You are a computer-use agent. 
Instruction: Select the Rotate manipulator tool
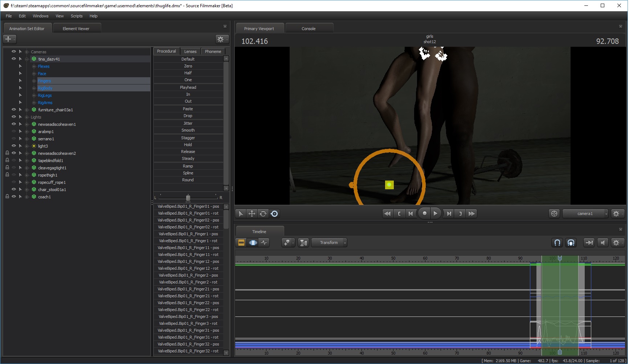pyautogui.click(x=263, y=214)
